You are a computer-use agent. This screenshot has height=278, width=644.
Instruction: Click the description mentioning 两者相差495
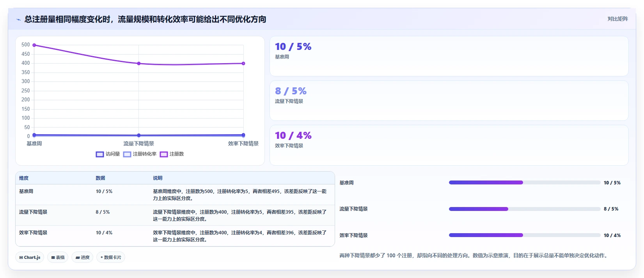point(240,195)
